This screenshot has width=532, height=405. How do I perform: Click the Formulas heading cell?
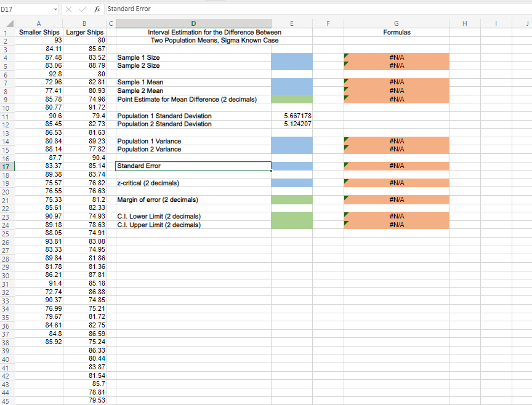click(x=397, y=32)
